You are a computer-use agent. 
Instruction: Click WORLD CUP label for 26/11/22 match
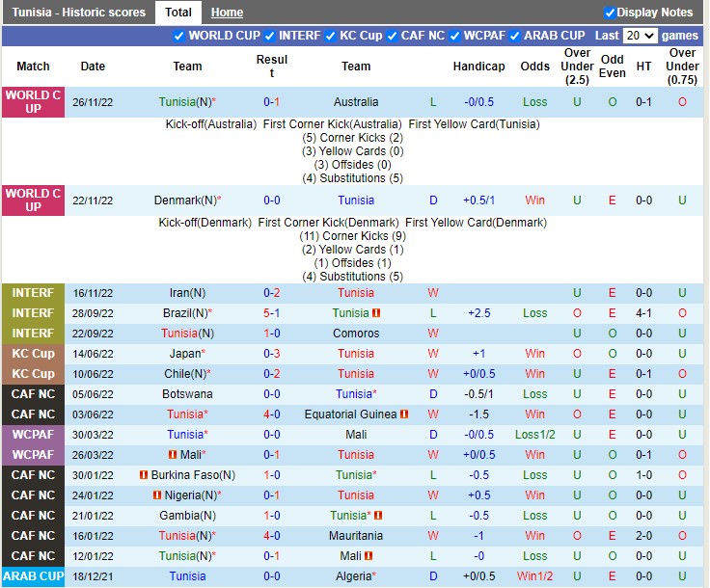(x=33, y=102)
